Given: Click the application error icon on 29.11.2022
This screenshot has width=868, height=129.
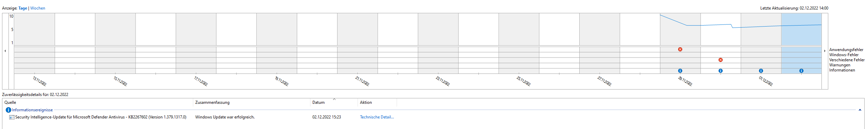Looking at the screenshot, I should point(680,49).
